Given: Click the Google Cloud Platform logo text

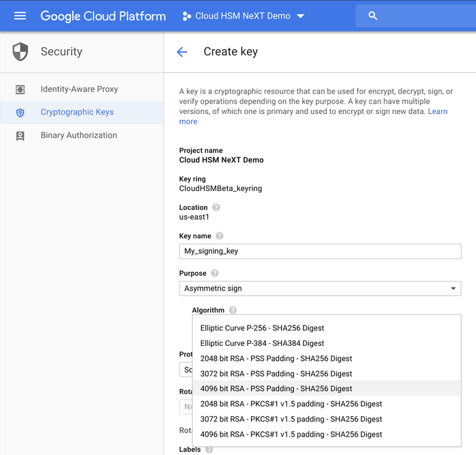Looking at the screenshot, I should click(103, 16).
